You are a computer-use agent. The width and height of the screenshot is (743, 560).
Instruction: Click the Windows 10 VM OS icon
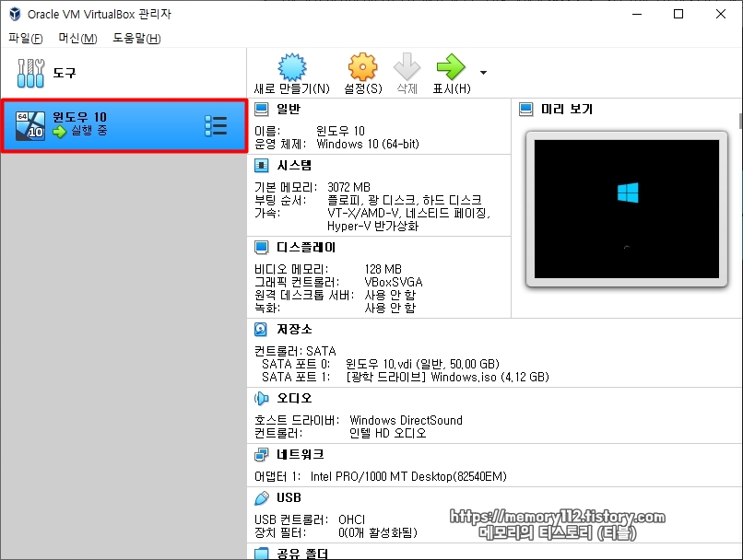coord(30,126)
